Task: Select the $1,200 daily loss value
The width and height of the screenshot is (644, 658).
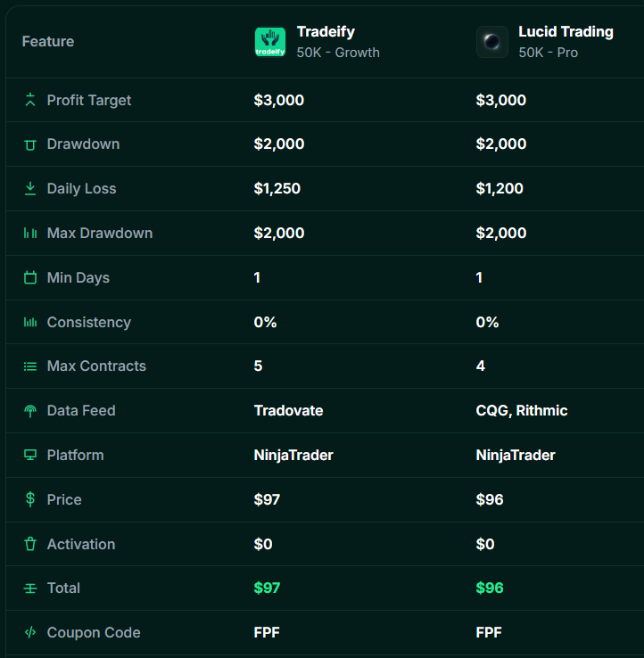Action: click(500, 188)
